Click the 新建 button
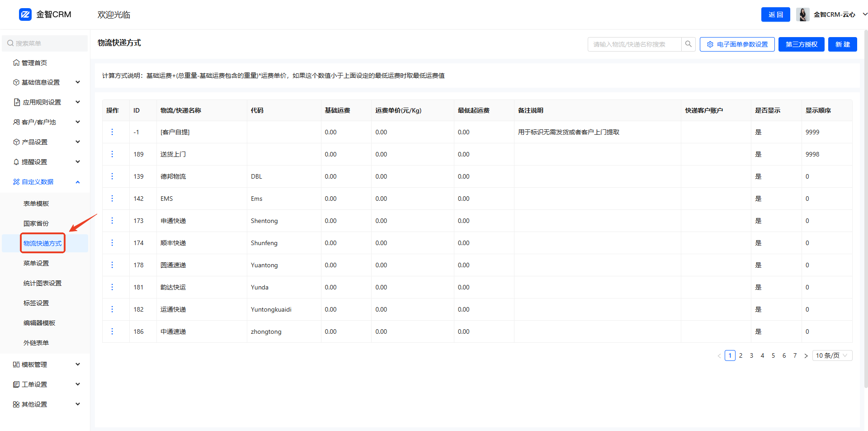This screenshot has width=868, height=431. point(843,44)
